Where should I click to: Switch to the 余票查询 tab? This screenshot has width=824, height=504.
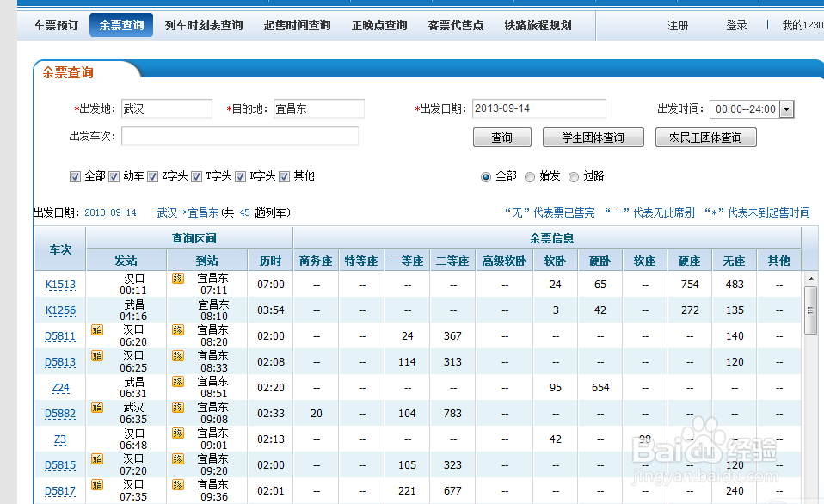(x=121, y=25)
